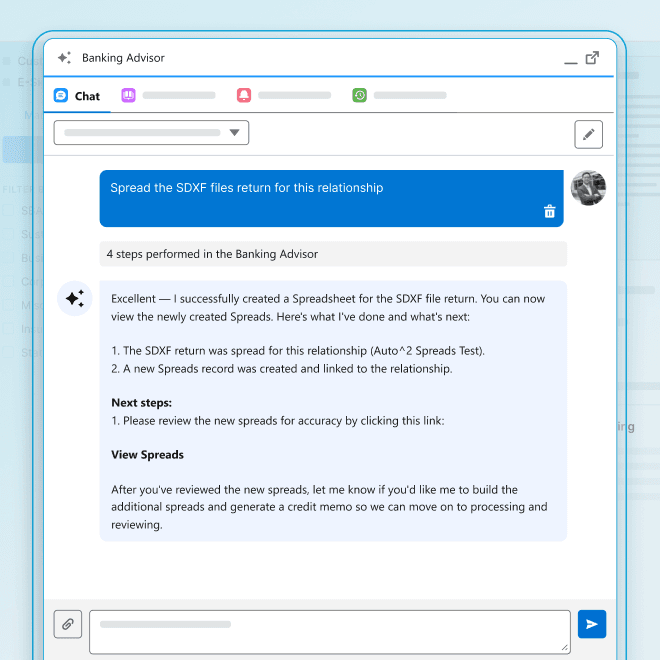Click the Next steps heading
Viewport: 660px width, 660px height.
click(x=141, y=403)
